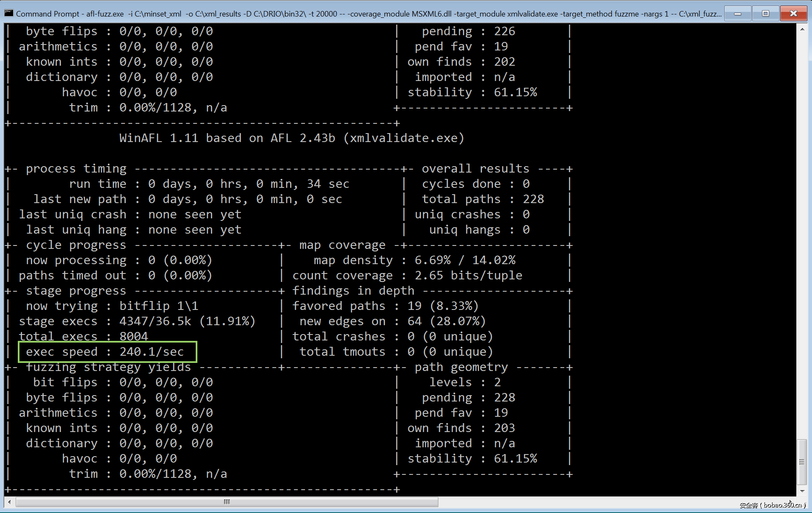Open the Command Prompt system menu icon
Image resolution: width=812 pixels, height=513 pixels.
tap(8, 14)
